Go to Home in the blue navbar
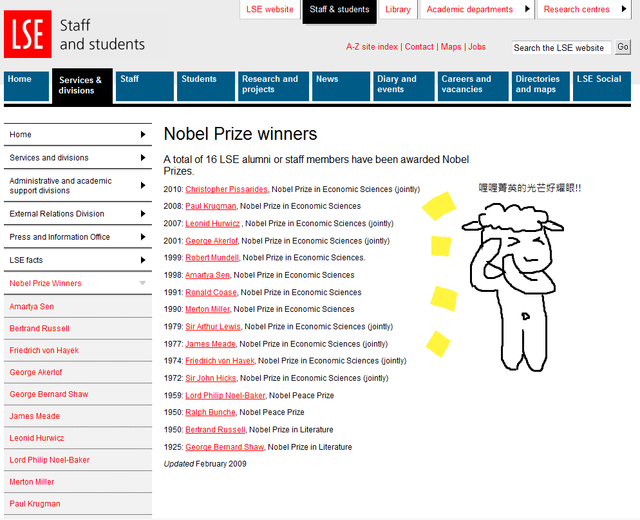The image size is (640, 520). point(27,86)
